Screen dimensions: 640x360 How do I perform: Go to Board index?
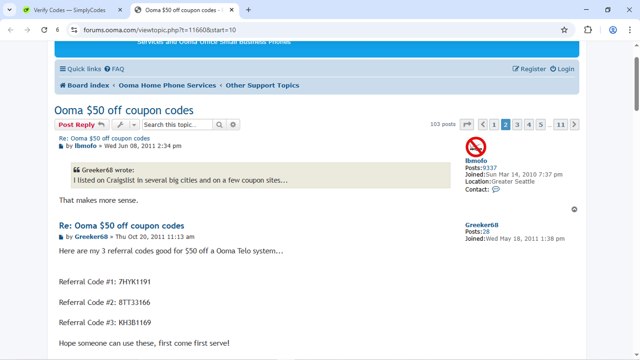coord(84,85)
